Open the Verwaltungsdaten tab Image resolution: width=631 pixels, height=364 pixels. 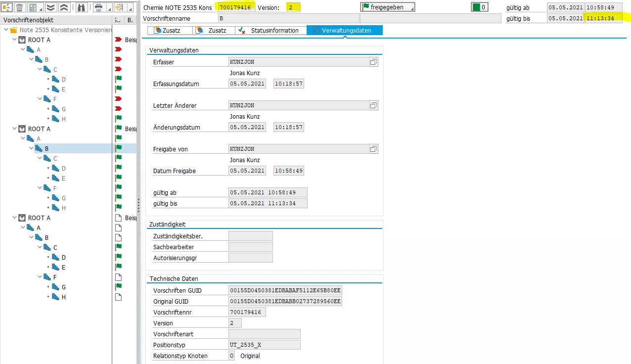(x=345, y=31)
